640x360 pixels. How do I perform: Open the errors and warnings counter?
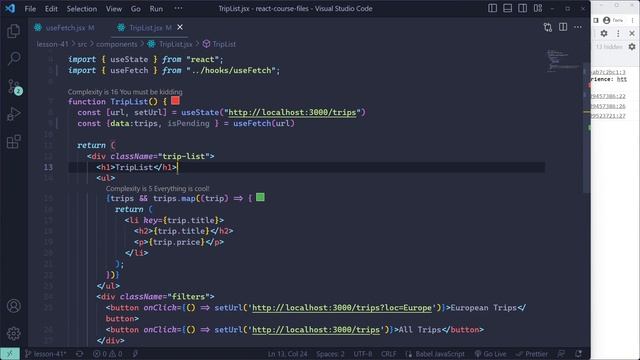107,354
